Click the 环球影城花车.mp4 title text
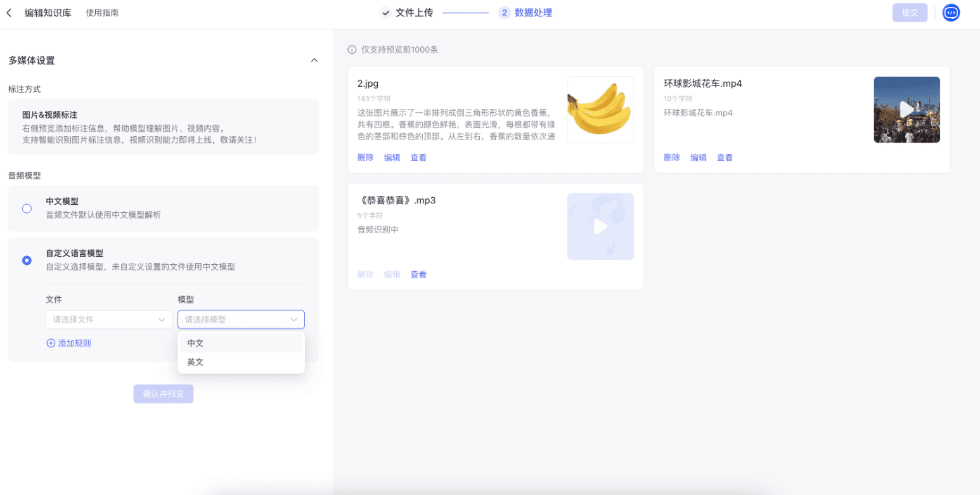 click(703, 83)
